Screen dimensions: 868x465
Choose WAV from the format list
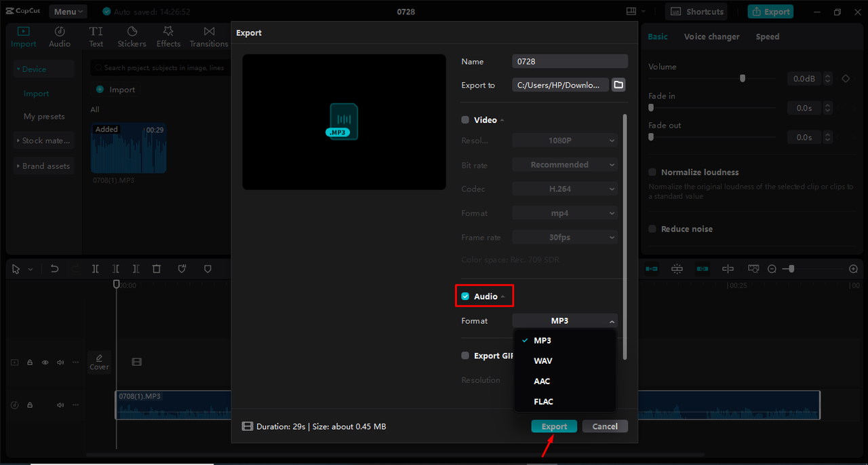tap(566, 360)
